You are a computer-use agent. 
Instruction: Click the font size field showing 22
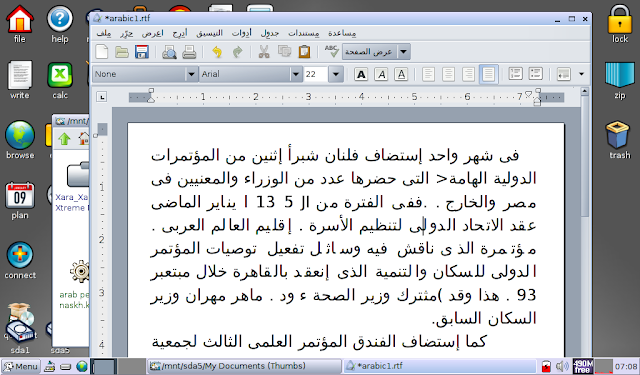point(316,74)
